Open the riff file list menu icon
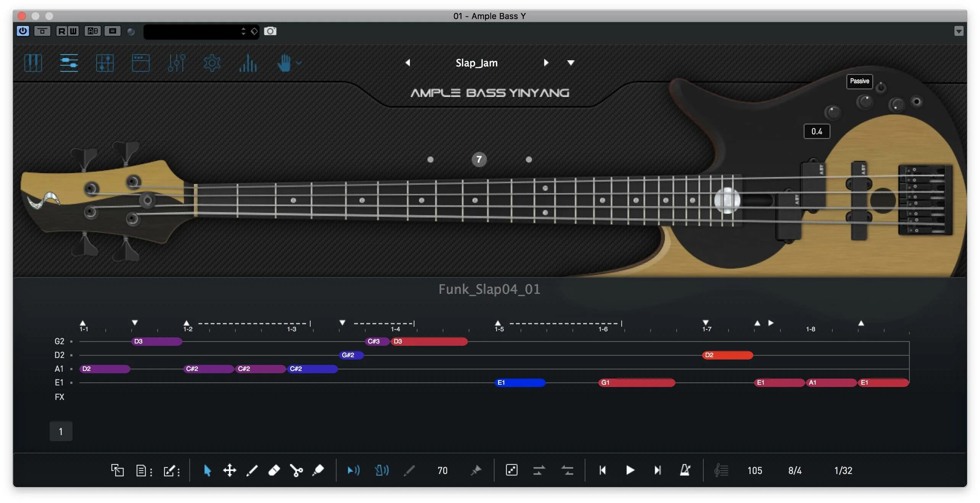 144,470
